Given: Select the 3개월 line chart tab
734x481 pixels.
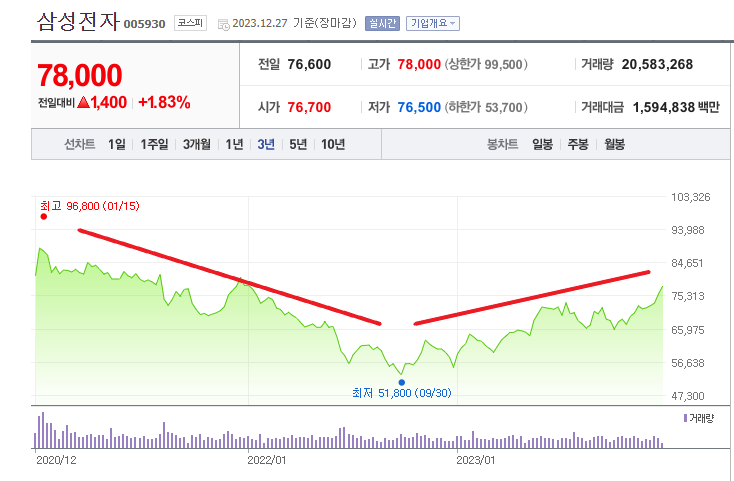Looking at the screenshot, I should pyautogui.click(x=197, y=144).
